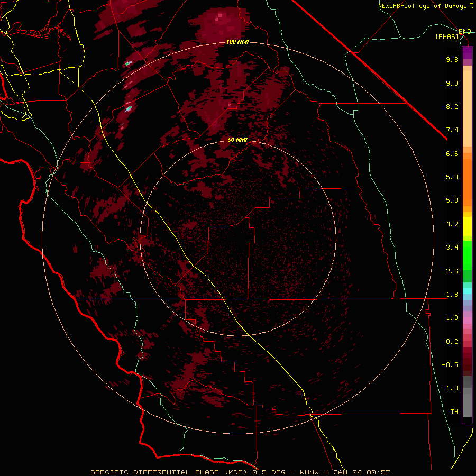Click the [PHAS] legend heading
This screenshot has width=476, height=476.
[447, 36]
